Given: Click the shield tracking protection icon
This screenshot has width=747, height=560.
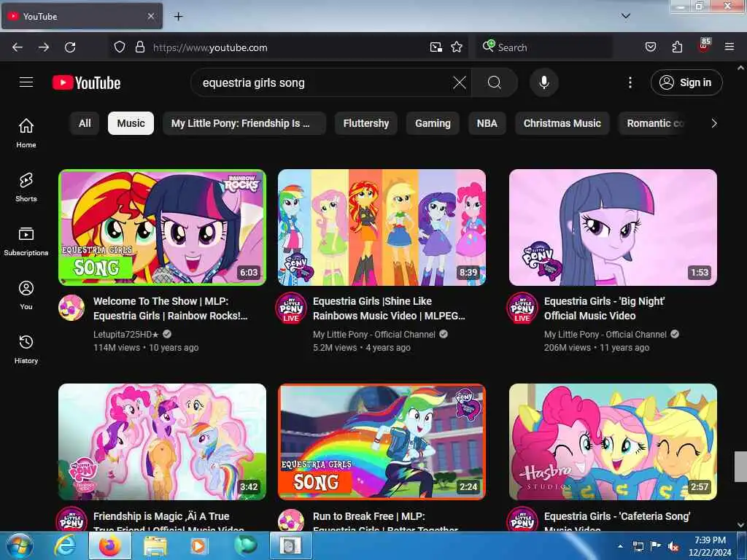Looking at the screenshot, I should coord(120,47).
